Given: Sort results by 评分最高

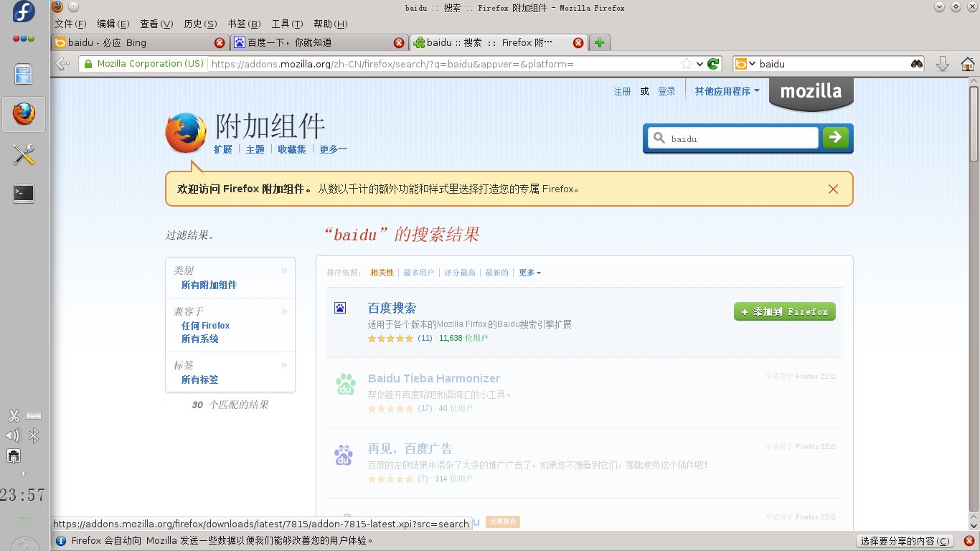Looking at the screenshot, I should [460, 273].
